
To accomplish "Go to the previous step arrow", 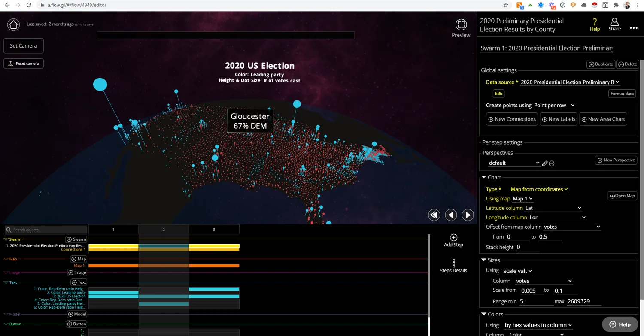I will coord(451,215).
